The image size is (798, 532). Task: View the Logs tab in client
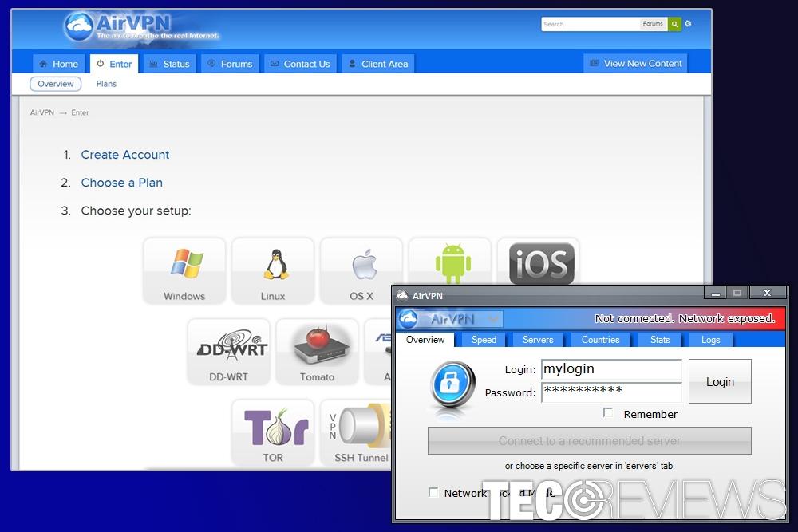click(x=710, y=340)
